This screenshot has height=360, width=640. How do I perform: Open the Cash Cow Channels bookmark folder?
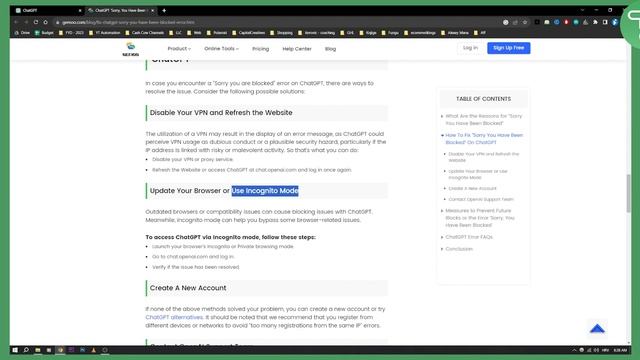click(144, 33)
